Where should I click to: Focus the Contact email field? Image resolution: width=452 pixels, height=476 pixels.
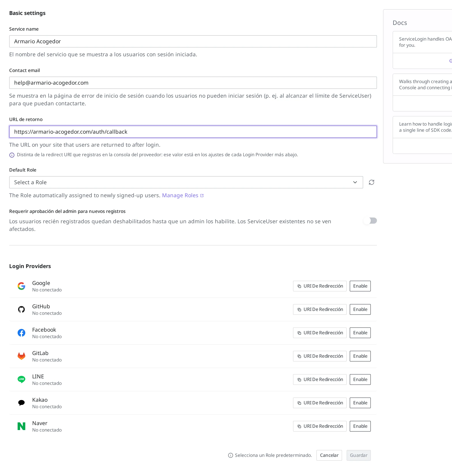(193, 83)
